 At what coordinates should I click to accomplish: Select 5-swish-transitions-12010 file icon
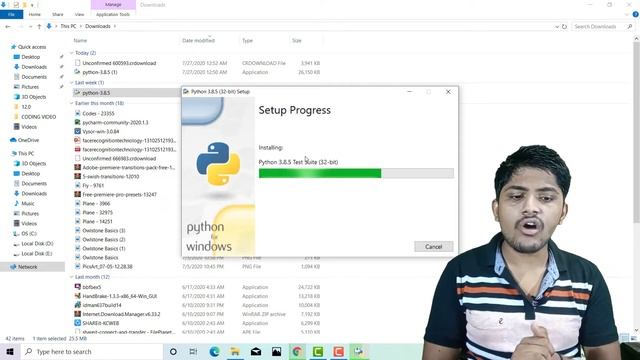pyautogui.click(x=78, y=176)
